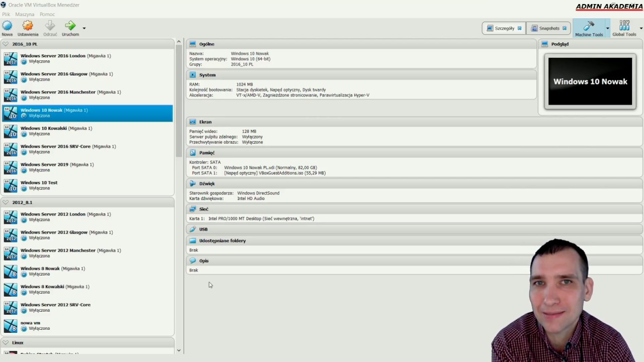Click the Windows Server 2016 Manchester icon
644x362 pixels.
(11, 95)
